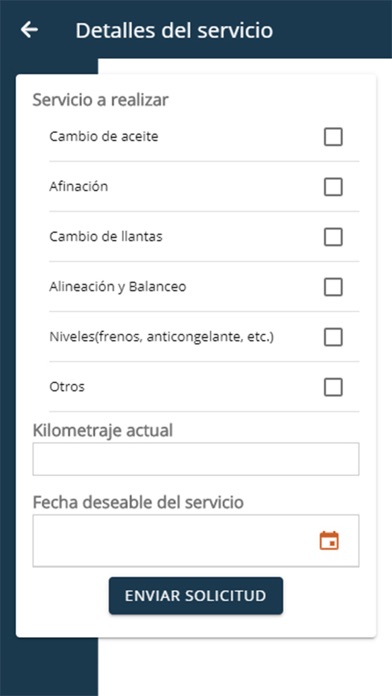The height and width of the screenshot is (696, 392).
Task: Click the Niveles service label text
Action: coord(162,337)
